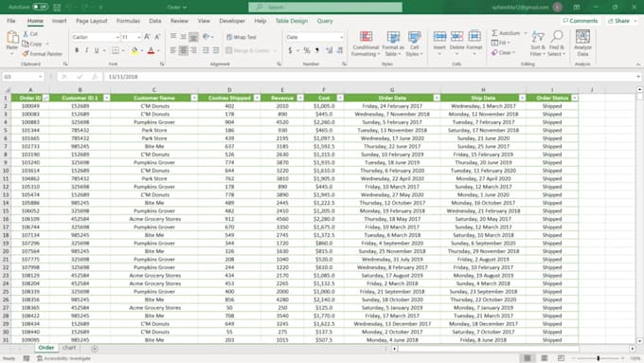The height and width of the screenshot is (363, 644).
Task: Toggle the AutoSave switch
Action: pyautogui.click(x=40, y=7)
